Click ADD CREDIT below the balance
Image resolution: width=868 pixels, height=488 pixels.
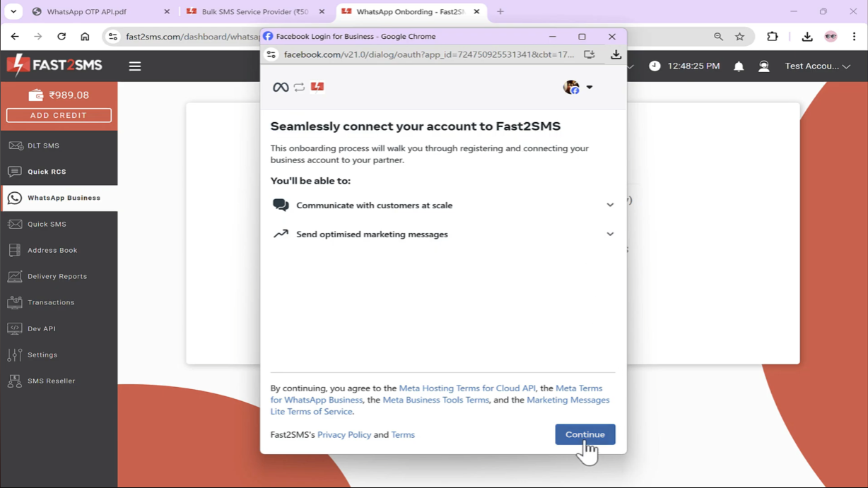pos(59,114)
